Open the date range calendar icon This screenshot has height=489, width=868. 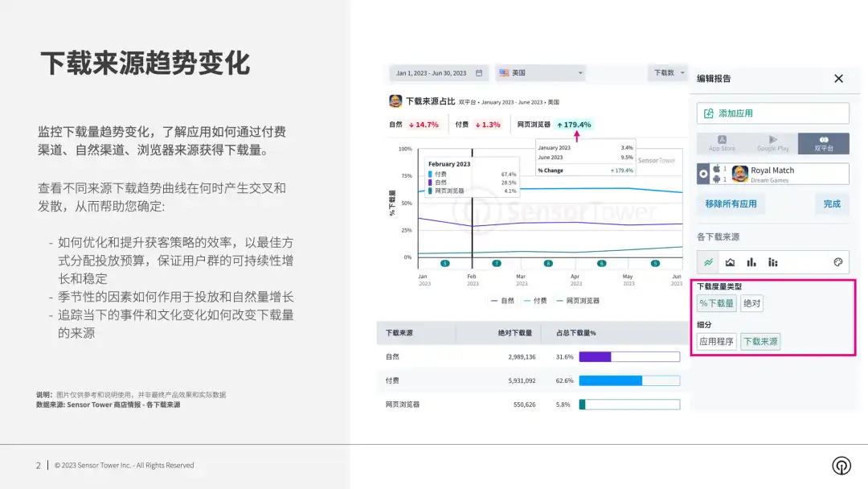(479, 73)
